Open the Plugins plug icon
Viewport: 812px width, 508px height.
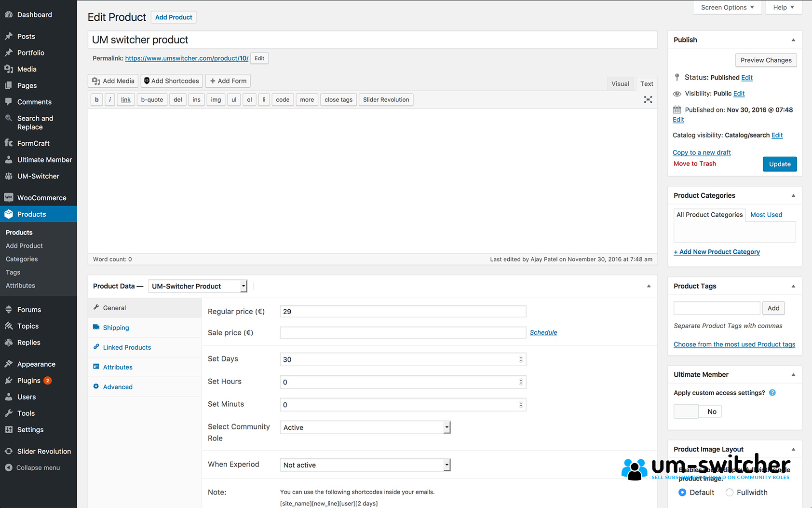[x=9, y=381]
